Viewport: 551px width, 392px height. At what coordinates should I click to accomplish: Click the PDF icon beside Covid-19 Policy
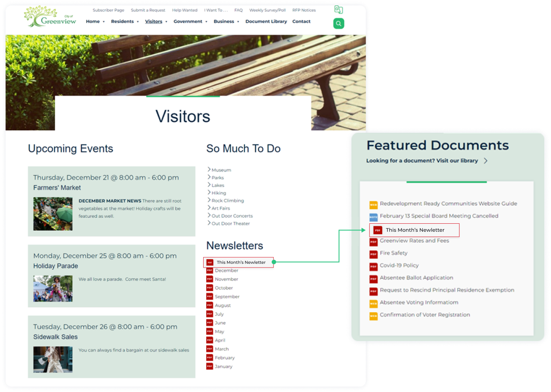(x=373, y=266)
